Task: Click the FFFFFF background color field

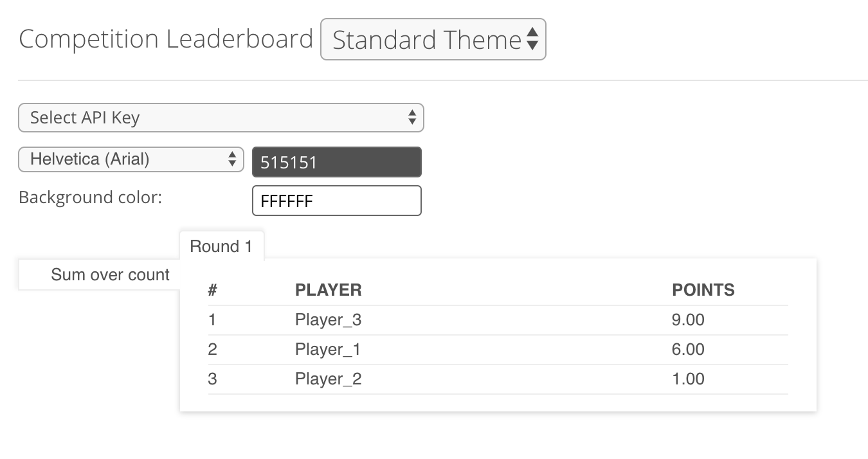Action: 336,201
